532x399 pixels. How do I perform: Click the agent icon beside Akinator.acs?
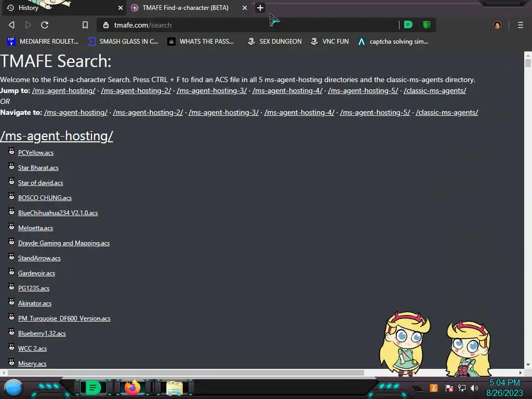tap(11, 302)
